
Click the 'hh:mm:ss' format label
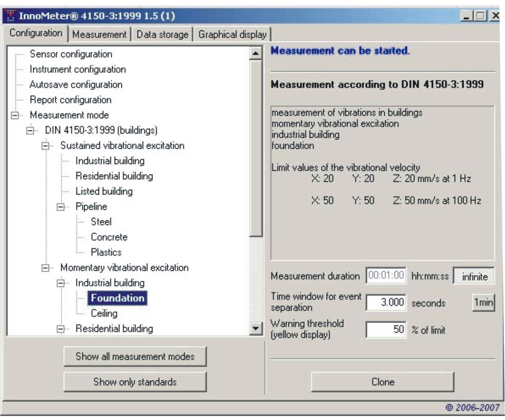tap(430, 276)
